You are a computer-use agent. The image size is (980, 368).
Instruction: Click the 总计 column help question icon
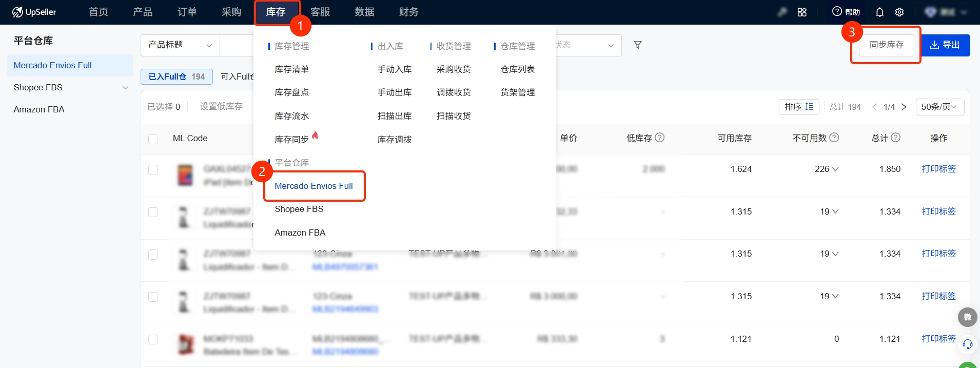(x=896, y=138)
